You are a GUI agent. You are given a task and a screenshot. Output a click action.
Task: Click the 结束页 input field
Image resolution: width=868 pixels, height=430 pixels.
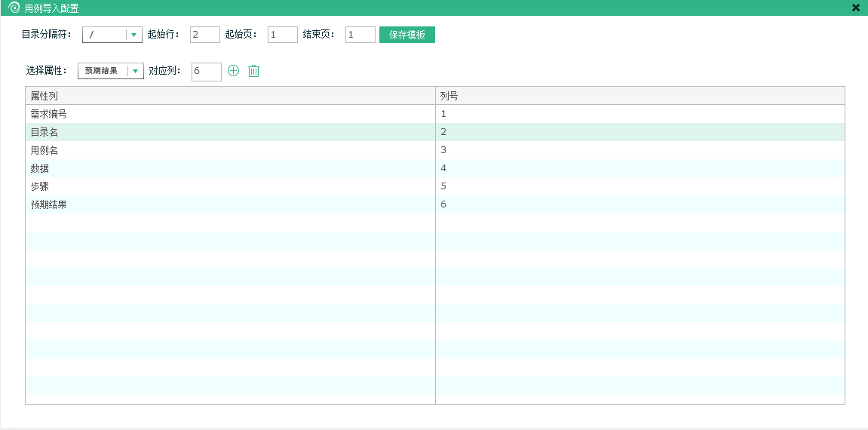click(360, 35)
